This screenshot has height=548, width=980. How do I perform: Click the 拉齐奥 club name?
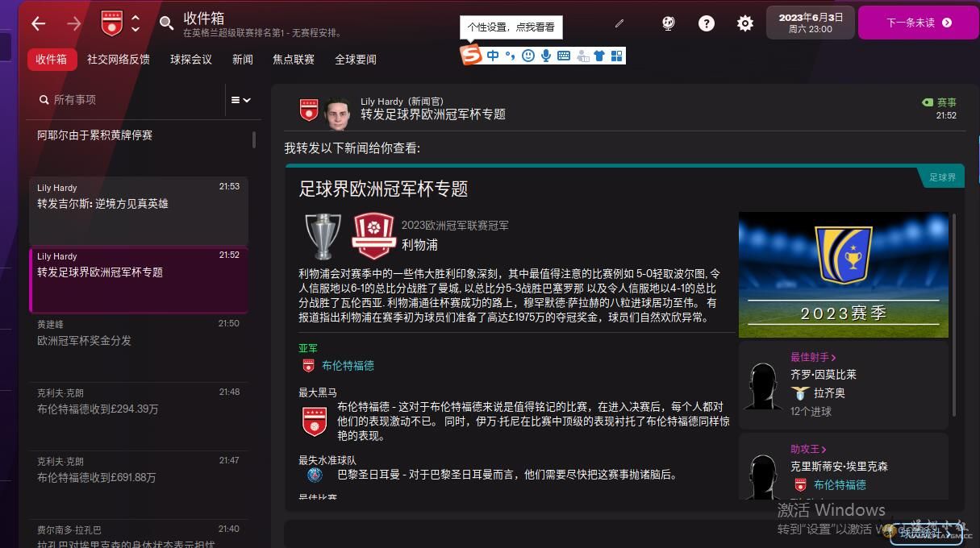829,393
